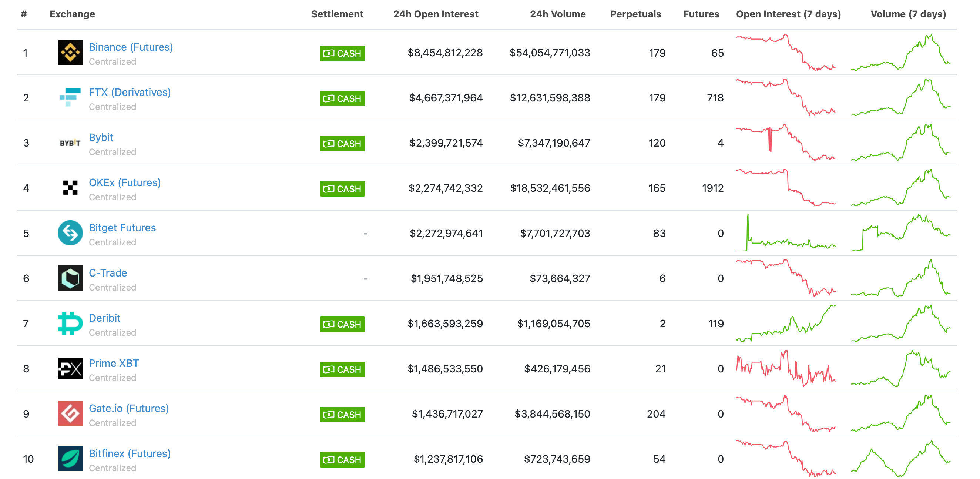Click the Bitget Futures round logo
980x479 pixels.
(x=70, y=233)
